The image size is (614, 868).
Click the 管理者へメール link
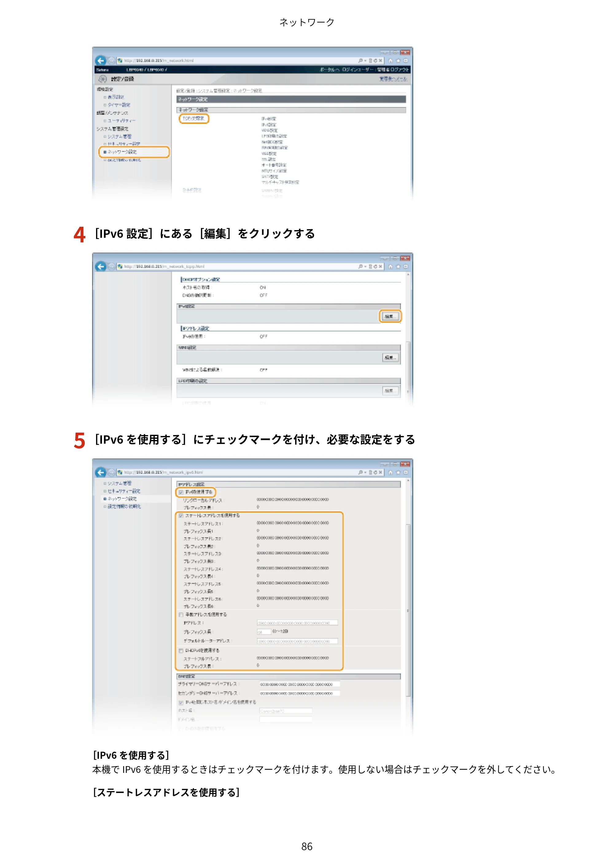394,79
